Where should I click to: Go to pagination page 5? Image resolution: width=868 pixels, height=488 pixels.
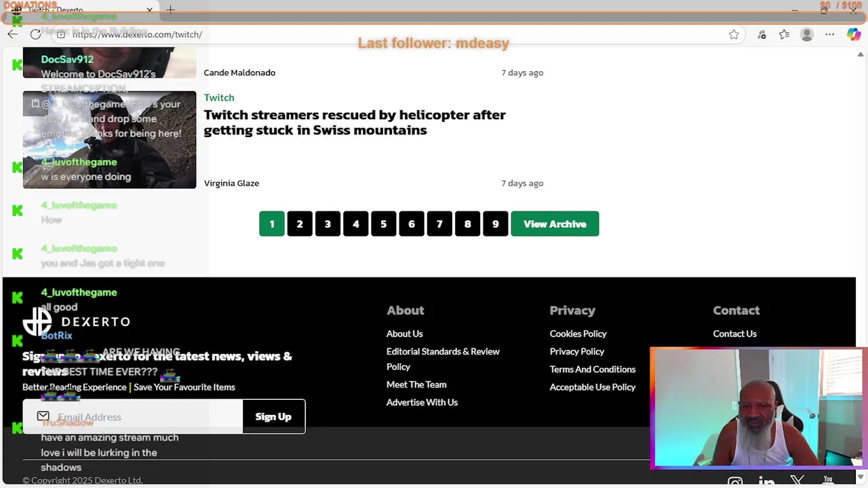point(384,224)
